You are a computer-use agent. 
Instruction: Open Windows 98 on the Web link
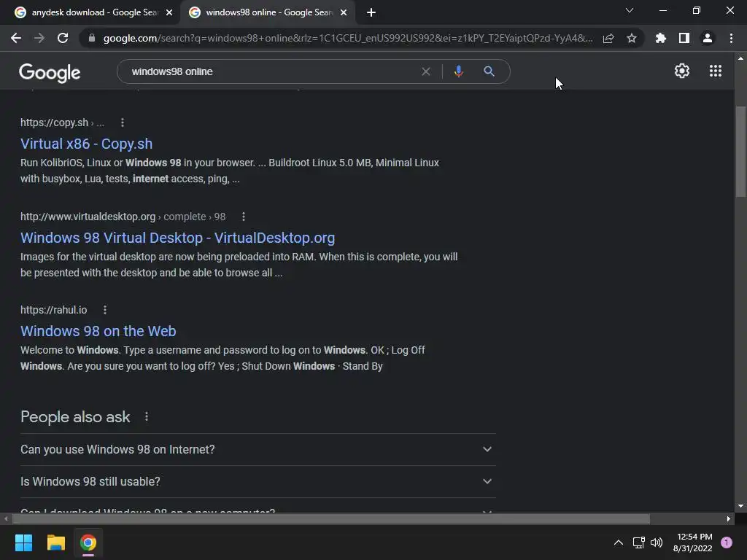98,331
